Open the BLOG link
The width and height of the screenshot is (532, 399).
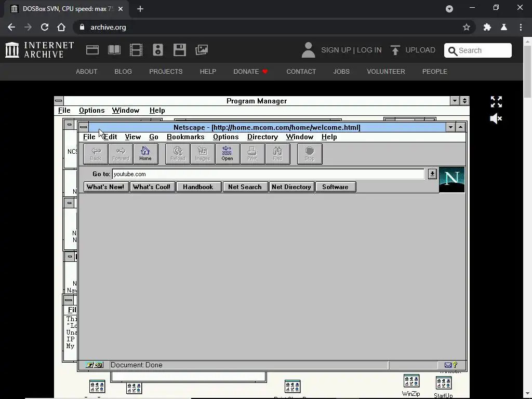click(x=123, y=72)
